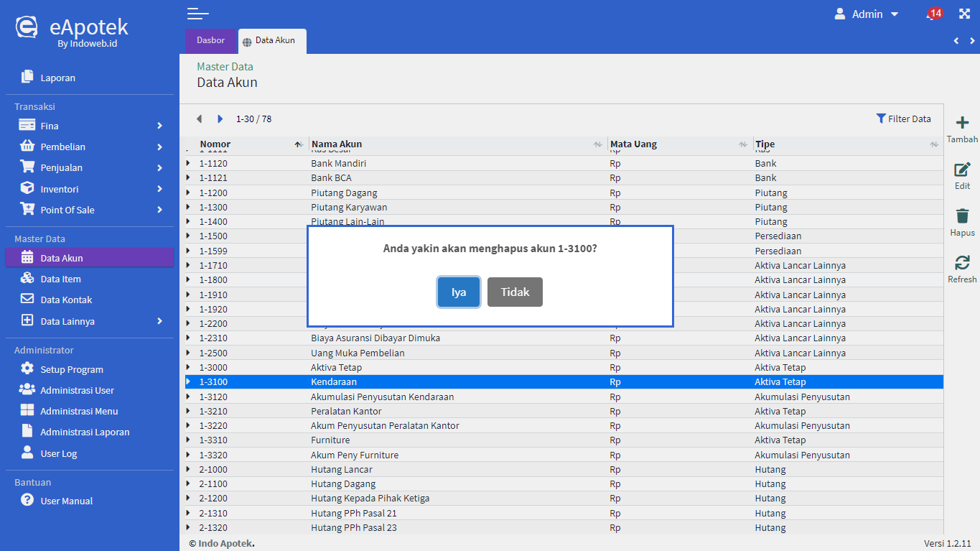The image size is (980, 551).
Task: Open Data Item in the sidebar
Action: click(x=60, y=279)
